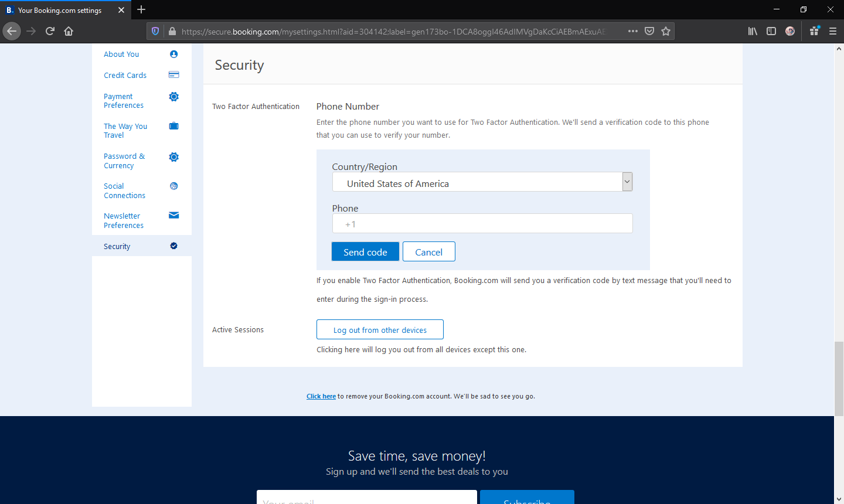This screenshot has width=844, height=504.
Task: Reload the page with the refresh icon
Action: [50, 31]
